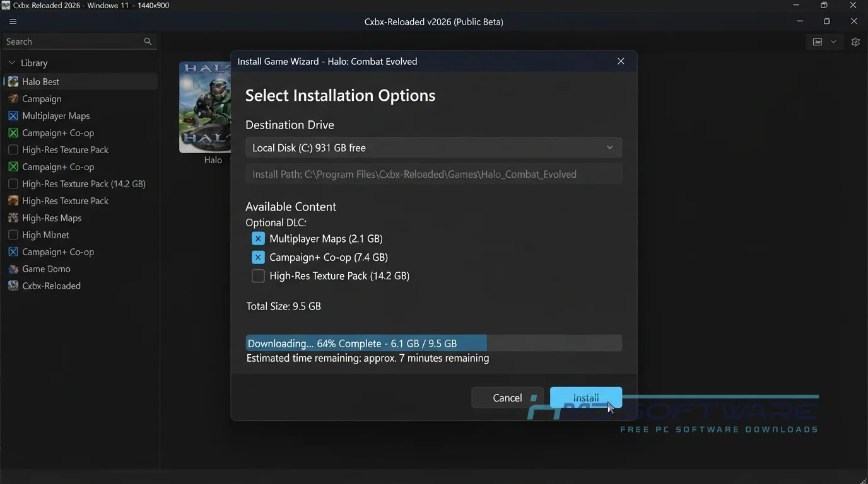Click the magnifier icon in the Search box

click(x=148, y=42)
